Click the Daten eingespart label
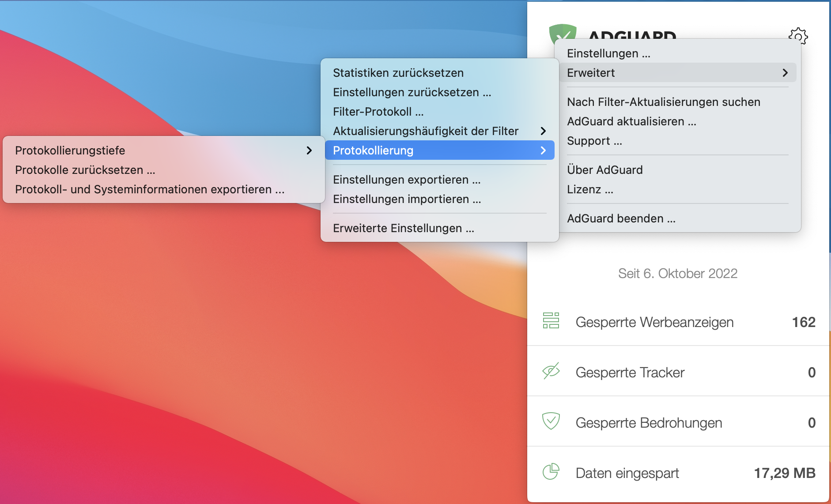The height and width of the screenshot is (504, 831). pos(627,473)
